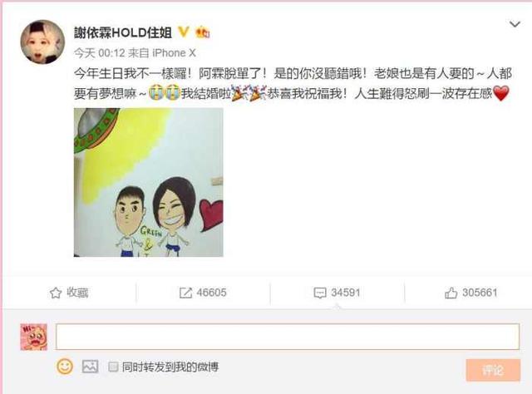Submit with the orange 评论 button

(x=493, y=370)
